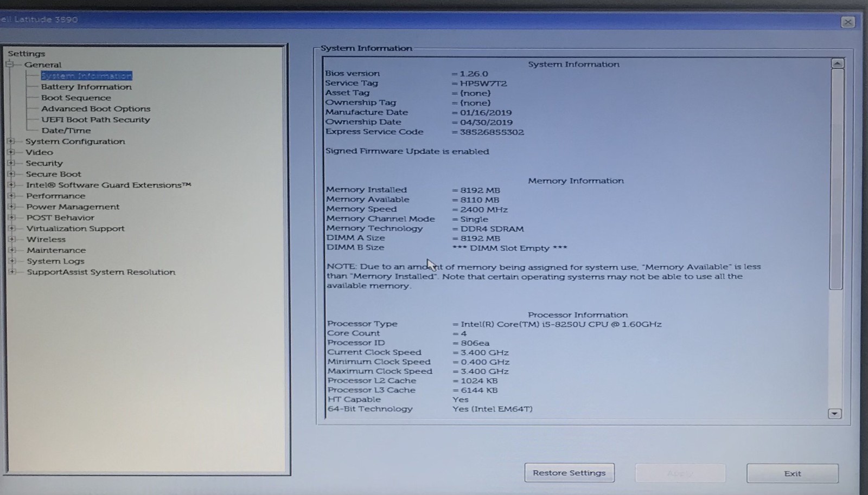The width and height of the screenshot is (868, 495).
Task: Click the greyed-out Apply button
Action: [680, 473]
